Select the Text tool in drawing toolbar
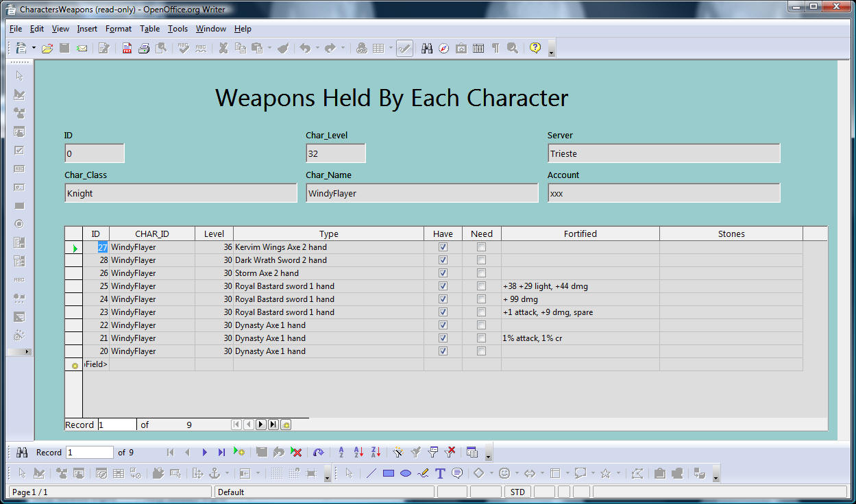856x504 pixels. 440,473
